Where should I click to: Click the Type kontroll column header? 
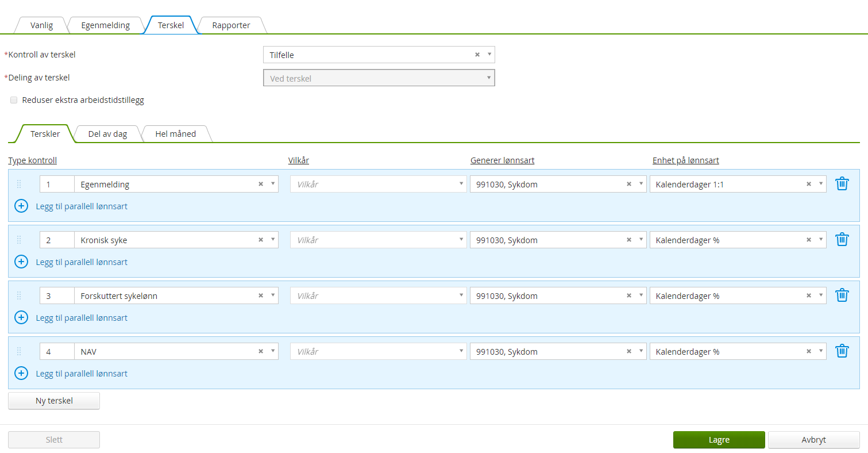(x=33, y=160)
